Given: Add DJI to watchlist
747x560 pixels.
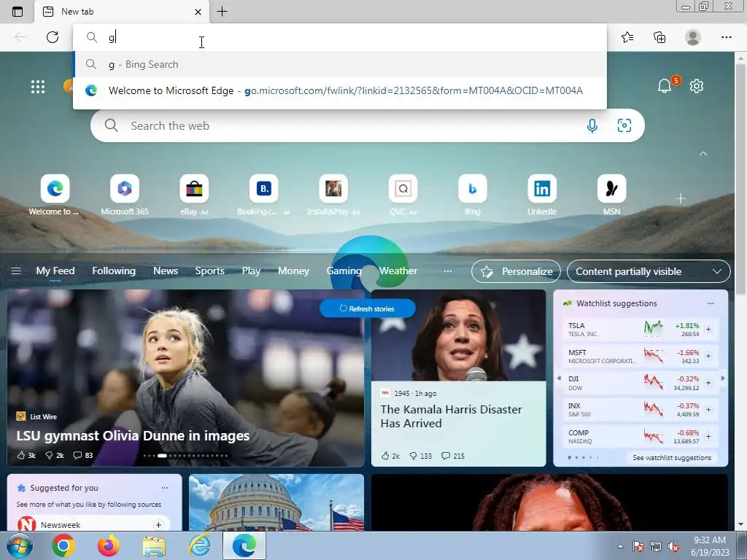Looking at the screenshot, I should pos(708,382).
